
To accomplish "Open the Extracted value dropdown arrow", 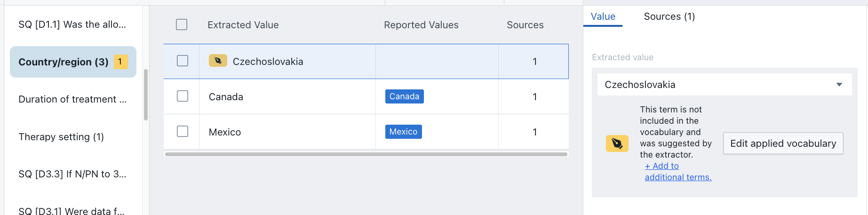I will tap(839, 85).
